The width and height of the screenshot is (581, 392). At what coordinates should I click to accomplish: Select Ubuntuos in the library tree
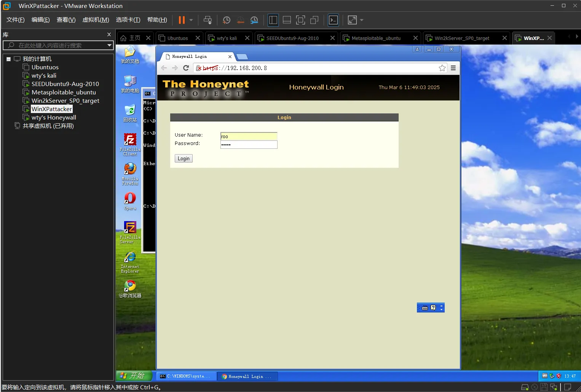[x=45, y=67]
